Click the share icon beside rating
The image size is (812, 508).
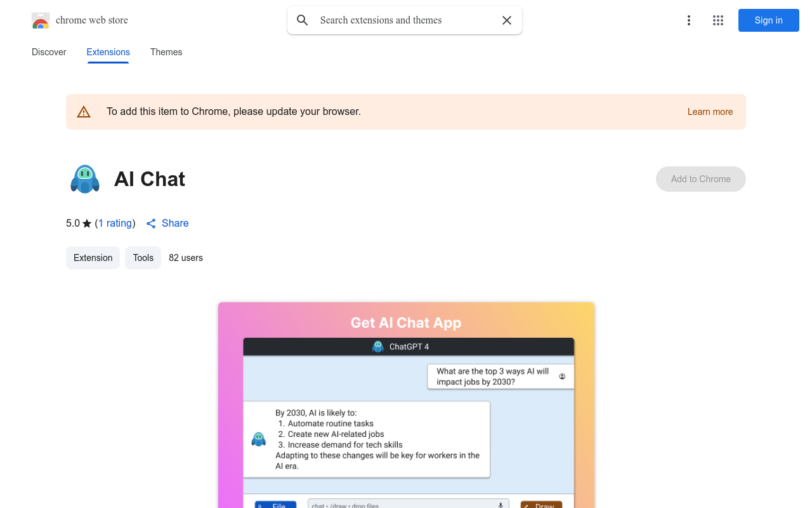pos(151,224)
